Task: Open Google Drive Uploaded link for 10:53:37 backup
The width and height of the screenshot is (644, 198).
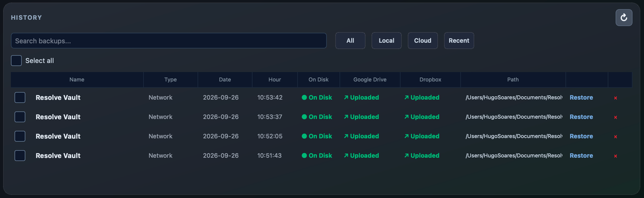Action: click(x=361, y=117)
